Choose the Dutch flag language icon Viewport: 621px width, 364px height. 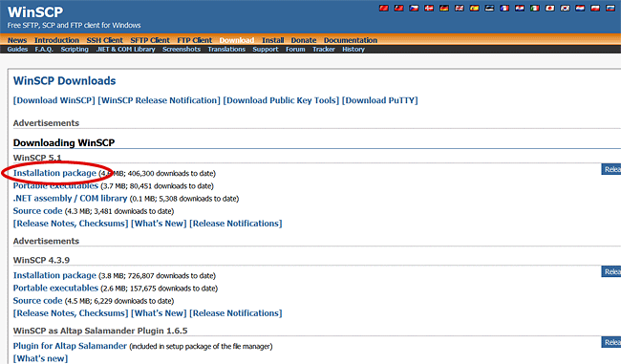[580, 8]
